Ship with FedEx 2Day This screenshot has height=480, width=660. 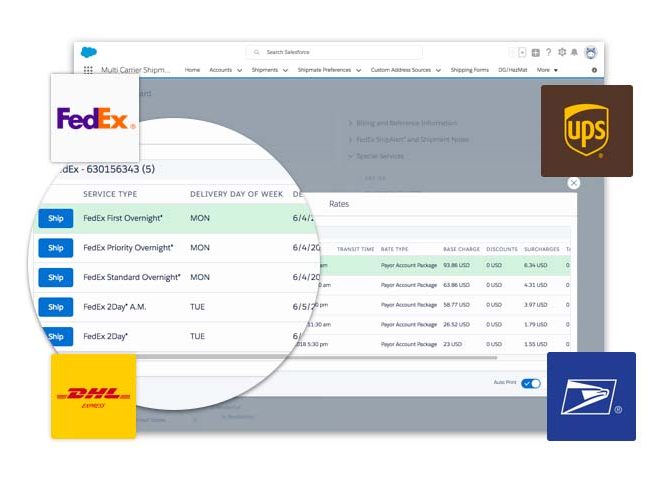(x=58, y=336)
